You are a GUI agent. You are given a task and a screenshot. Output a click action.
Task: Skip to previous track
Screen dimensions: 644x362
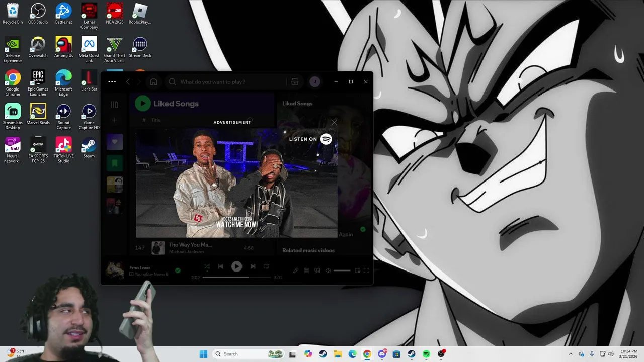[x=220, y=266]
